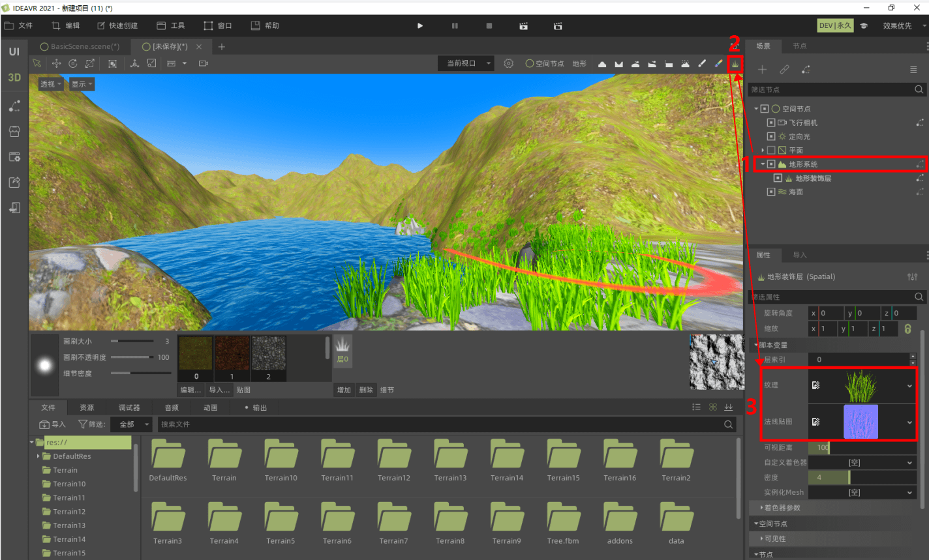Click the 效果优先 button
929x560 pixels.
click(x=898, y=25)
